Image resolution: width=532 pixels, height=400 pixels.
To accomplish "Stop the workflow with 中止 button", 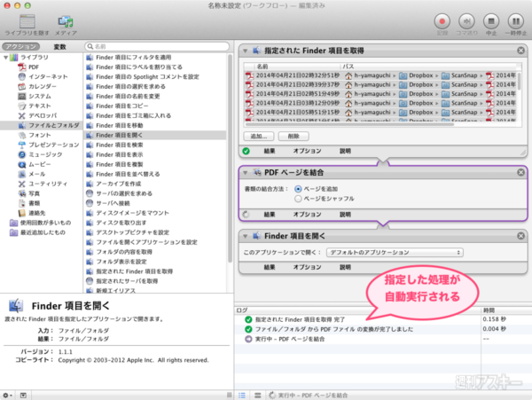I will tap(491, 21).
